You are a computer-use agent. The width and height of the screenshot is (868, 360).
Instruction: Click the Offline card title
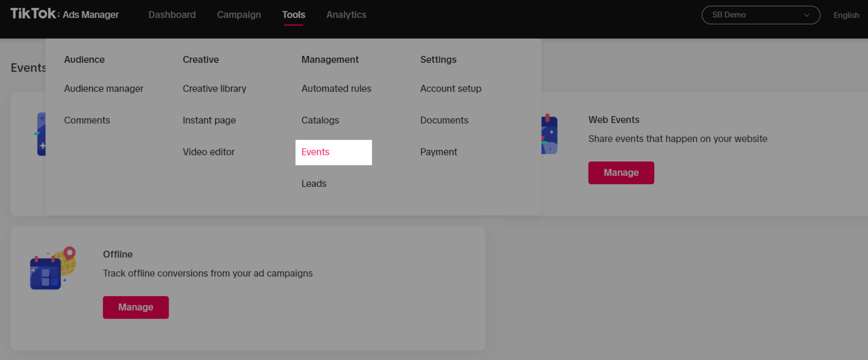coord(118,254)
